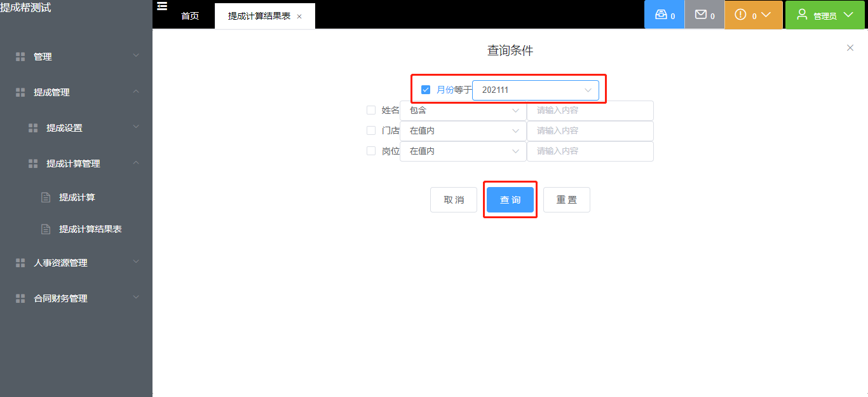Expand the 合同财务管理 sidebar chevron
The image size is (868, 397).
click(x=135, y=298)
